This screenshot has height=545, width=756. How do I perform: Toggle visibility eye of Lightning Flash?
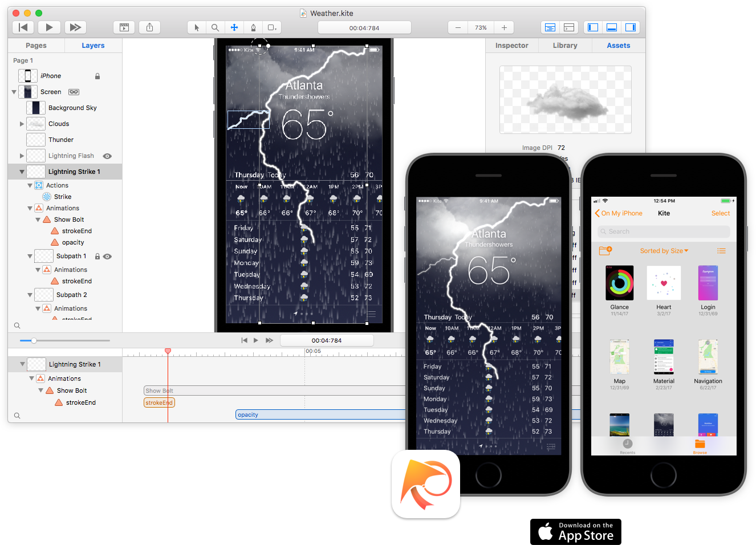coord(107,156)
